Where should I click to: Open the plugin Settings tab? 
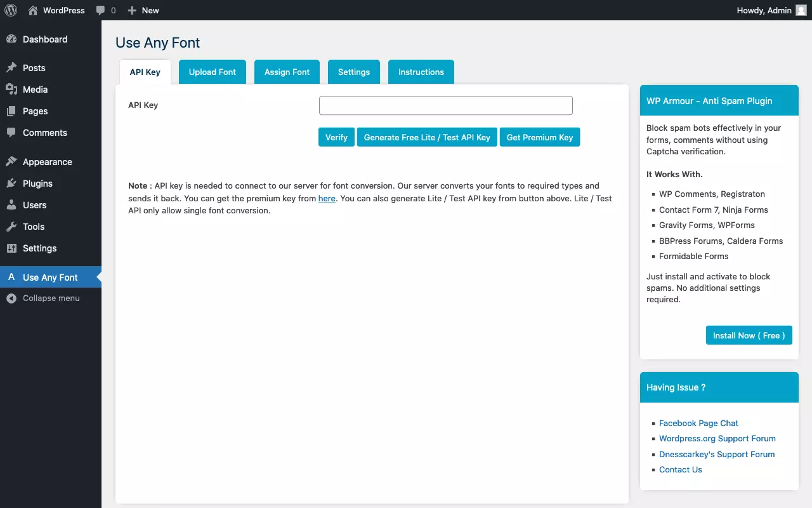click(x=354, y=72)
